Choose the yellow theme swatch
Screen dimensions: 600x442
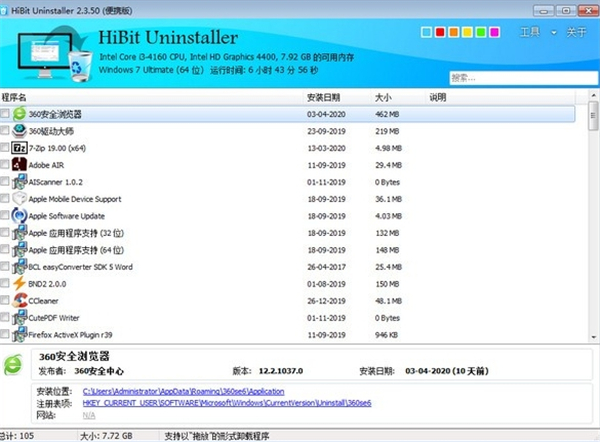(467, 32)
